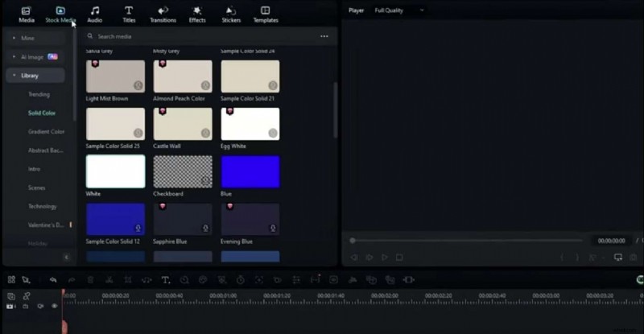Mute the video track audio

coord(40,307)
